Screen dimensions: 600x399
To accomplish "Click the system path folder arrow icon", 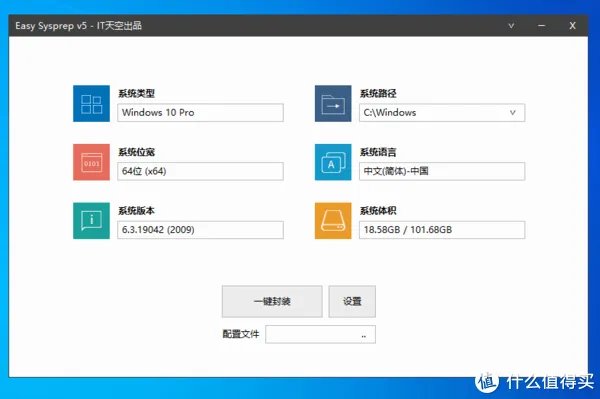I will (x=333, y=103).
